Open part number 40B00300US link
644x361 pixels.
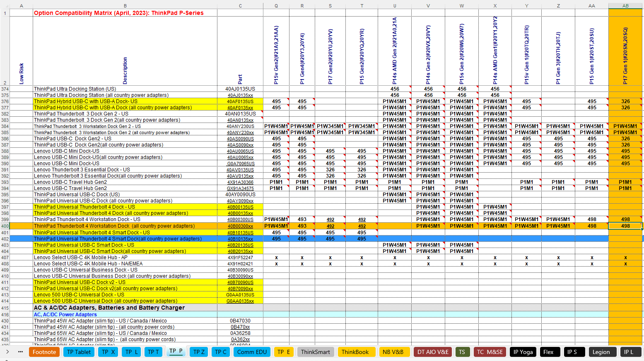pos(240,219)
